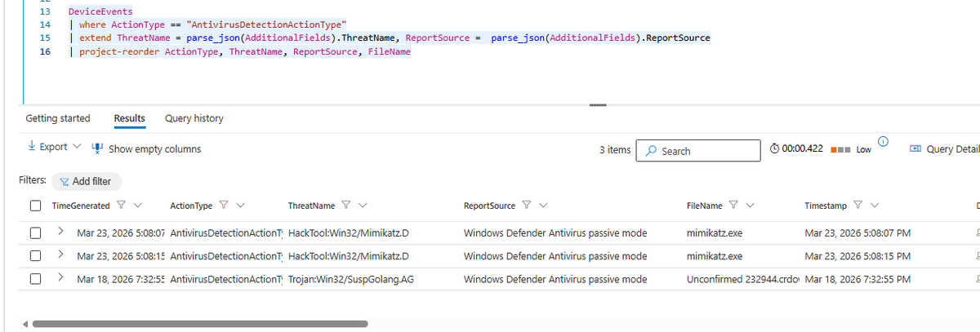Click the Low resource usage indicator

(851, 150)
